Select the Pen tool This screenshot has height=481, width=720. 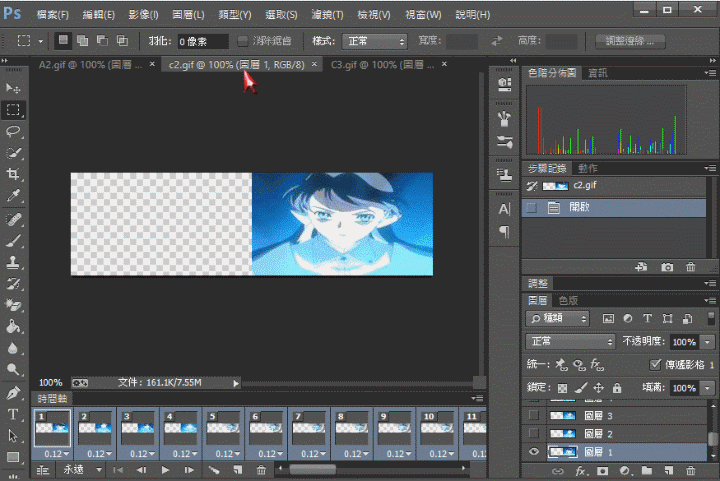[x=13, y=393]
